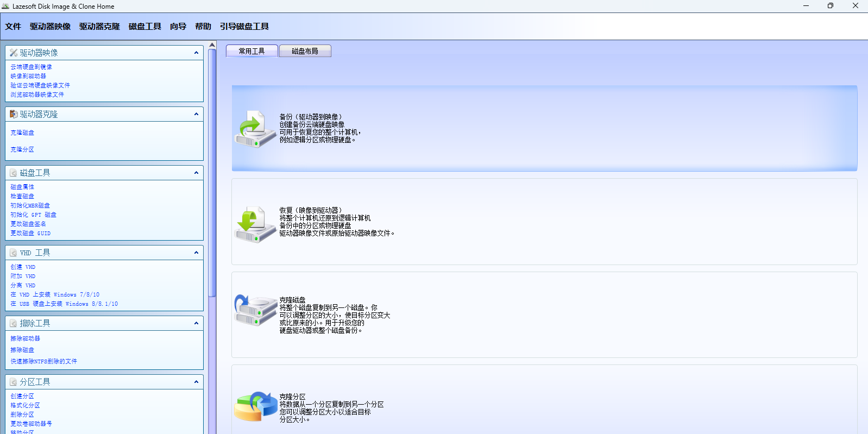Click the icon beside 分区工具 header
The height and width of the screenshot is (434, 868).
pyautogui.click(x=14, y=382)
